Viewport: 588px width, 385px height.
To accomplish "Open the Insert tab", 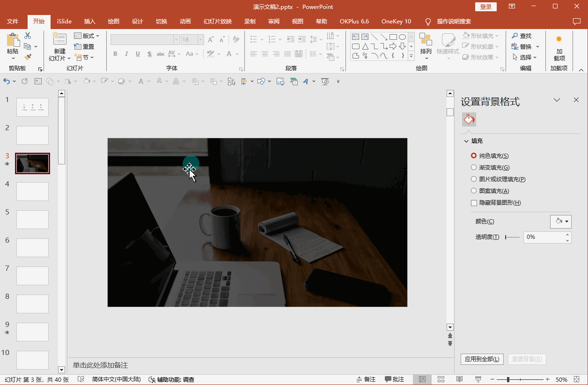I will [89, 22].
